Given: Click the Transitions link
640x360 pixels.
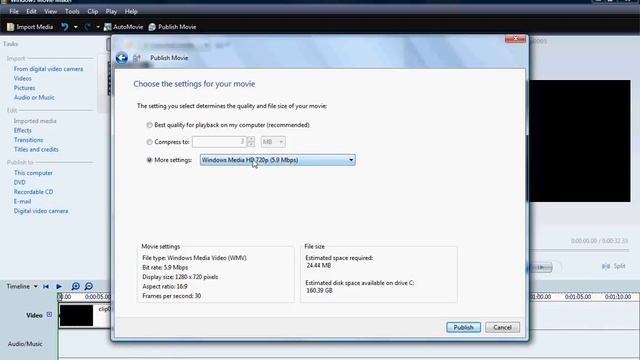Looking at the screenshot, I should [x=29, y=140].
